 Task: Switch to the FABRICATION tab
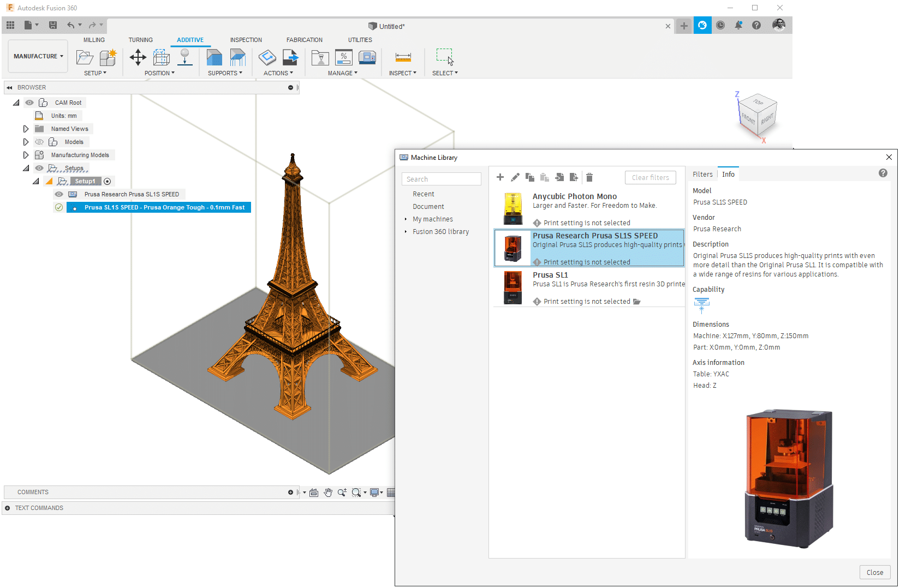tap(305, 40)
